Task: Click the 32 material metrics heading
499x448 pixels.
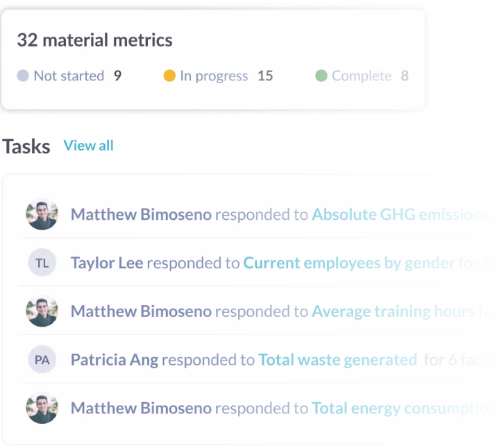Action: [x=95, y=40]
